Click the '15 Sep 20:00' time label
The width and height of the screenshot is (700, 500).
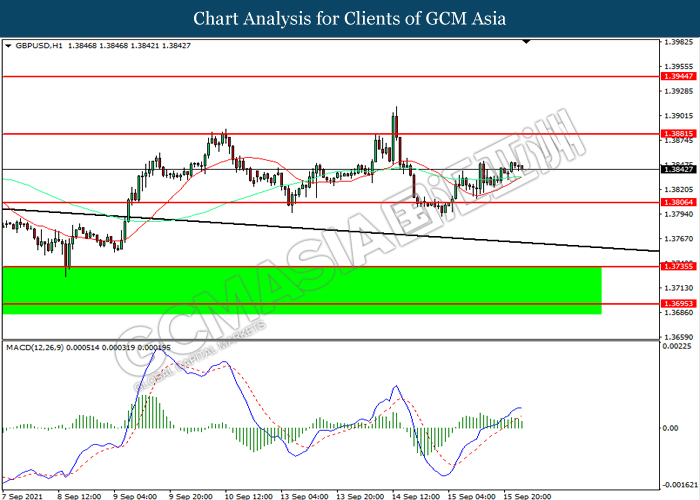tap(526, 493)
